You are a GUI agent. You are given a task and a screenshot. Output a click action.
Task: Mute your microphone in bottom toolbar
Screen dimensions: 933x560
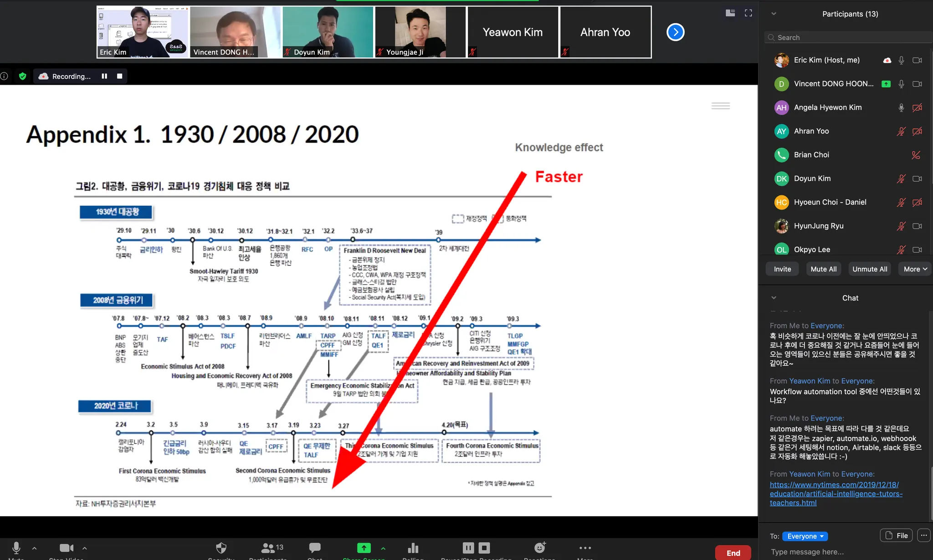tap(16, 548)
